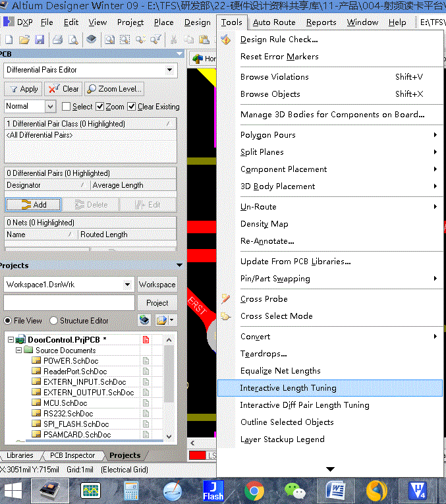
Task: Open the Projects panel header dropdown arrow
Action: point(179,266)
